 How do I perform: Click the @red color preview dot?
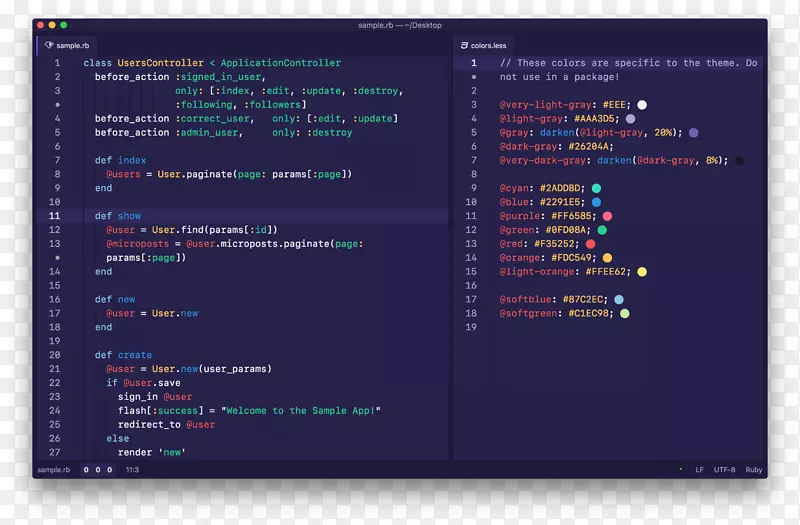(590, 244)
